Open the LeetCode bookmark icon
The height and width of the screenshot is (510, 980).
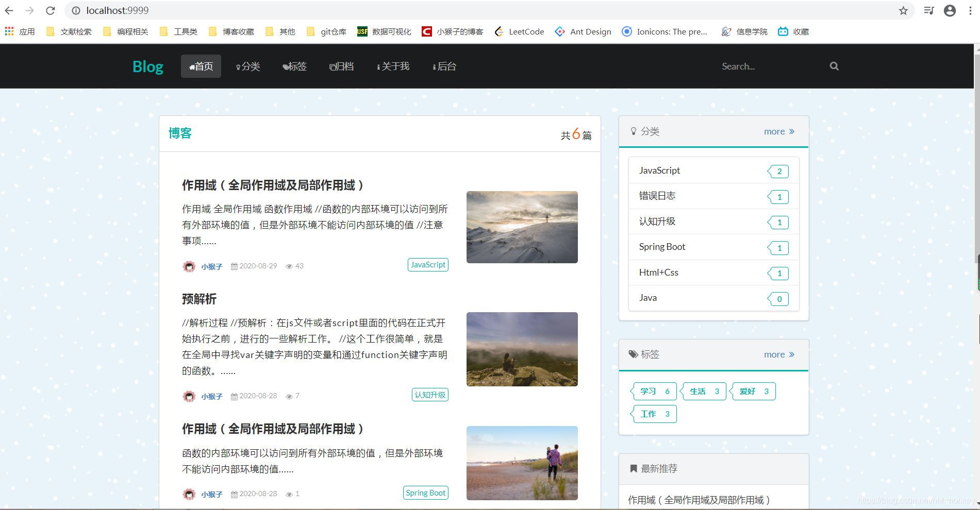point(499,31)
